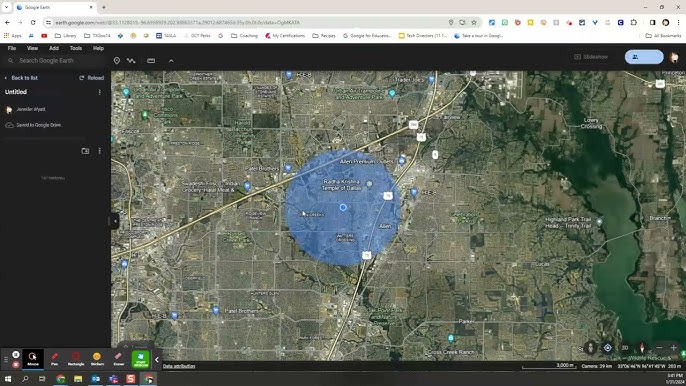Open the features list three-dot menu
The width and height of the screenshot is (686, 386).
[x=100, y=151]
